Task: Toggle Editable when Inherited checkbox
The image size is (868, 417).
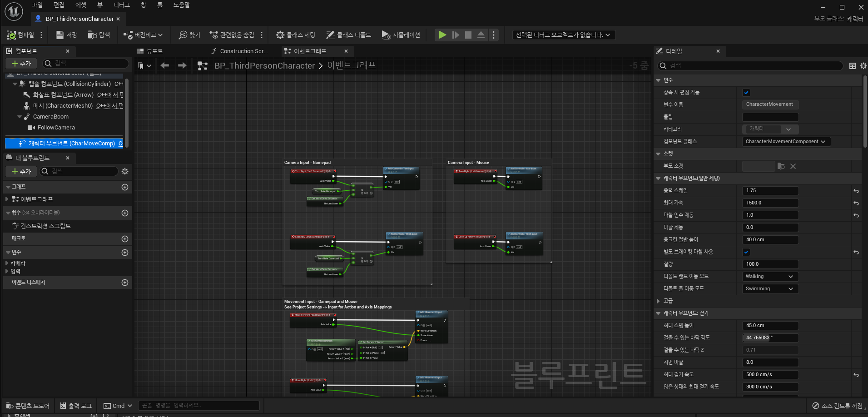Action: pyautogui.click(x=746, y=93)
